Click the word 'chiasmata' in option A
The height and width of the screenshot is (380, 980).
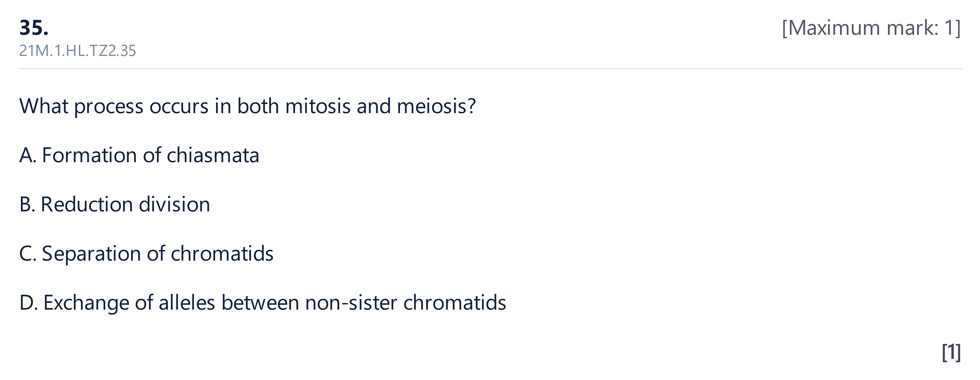point(213,155)
